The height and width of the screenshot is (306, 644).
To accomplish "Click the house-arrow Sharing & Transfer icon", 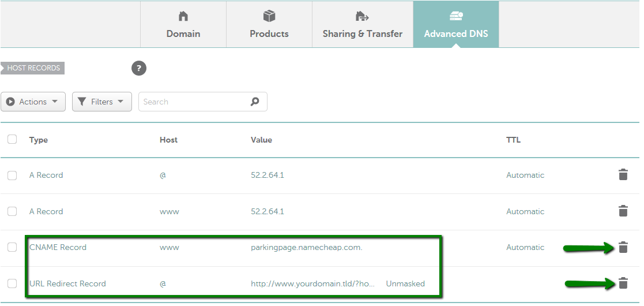I will [x=362, y=16].
